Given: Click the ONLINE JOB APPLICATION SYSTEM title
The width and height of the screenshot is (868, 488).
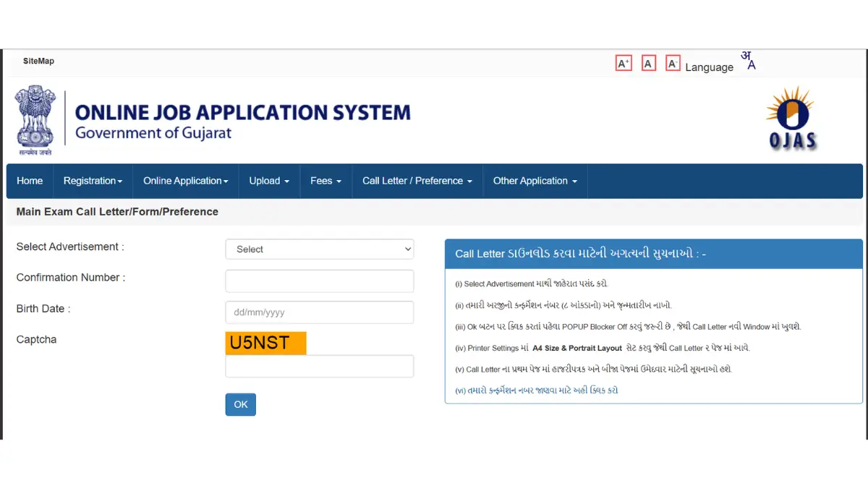Looking at the screenshot, I should pos(243,112).
